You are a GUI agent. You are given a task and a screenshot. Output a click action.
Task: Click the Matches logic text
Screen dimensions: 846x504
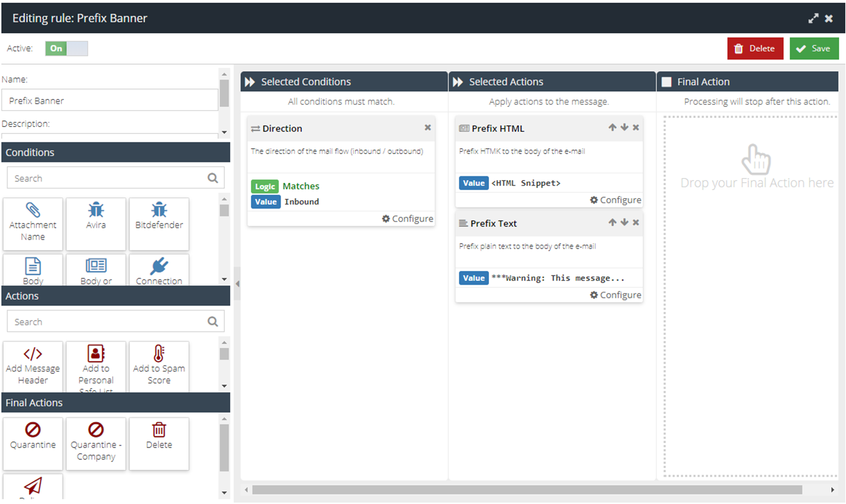301,186
